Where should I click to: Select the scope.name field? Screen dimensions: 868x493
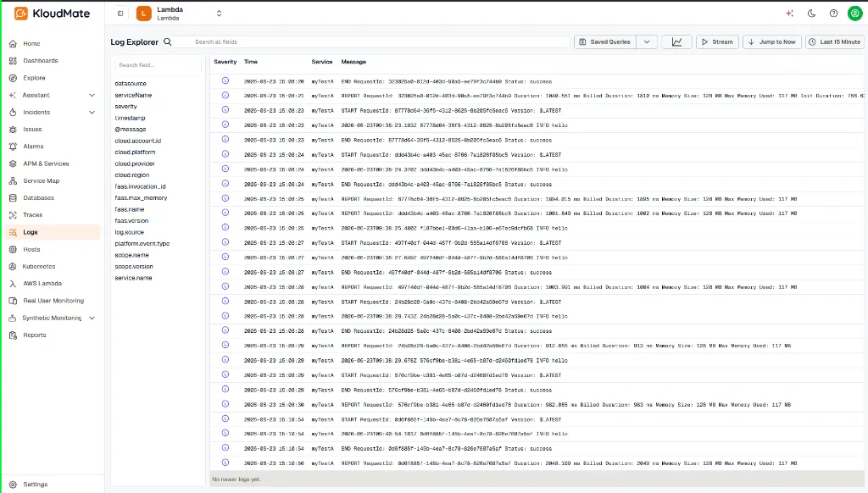[x=131, y=255]
